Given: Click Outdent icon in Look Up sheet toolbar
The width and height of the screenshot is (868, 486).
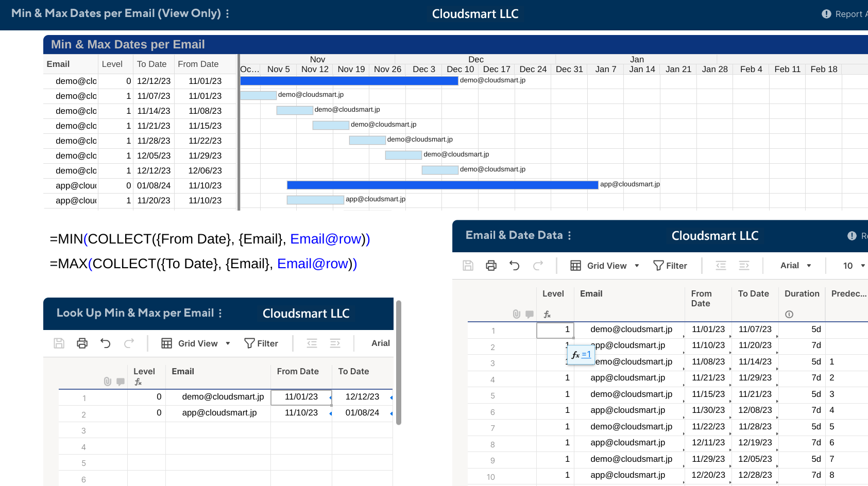Looking at the screenshot, I should pos(312,343).
